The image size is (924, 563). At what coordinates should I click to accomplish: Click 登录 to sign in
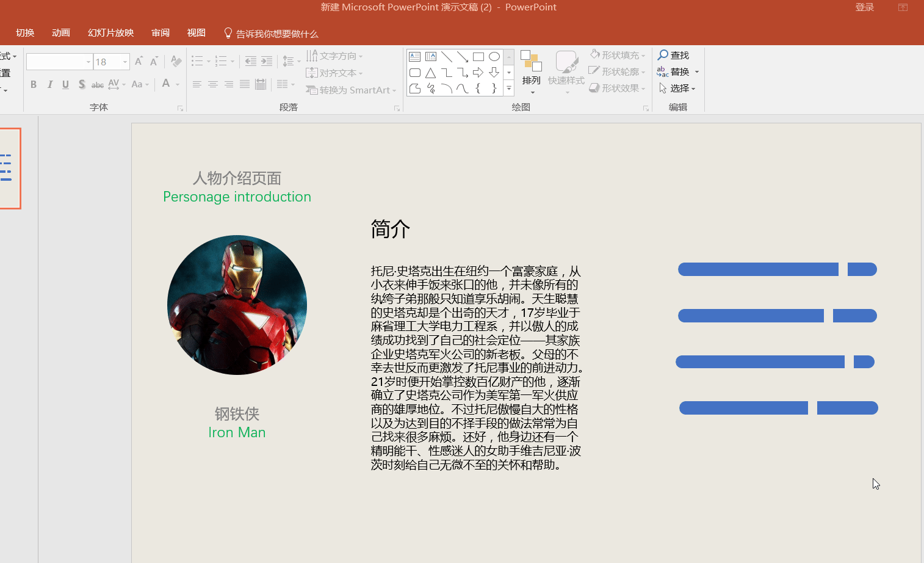click(865, 7)
